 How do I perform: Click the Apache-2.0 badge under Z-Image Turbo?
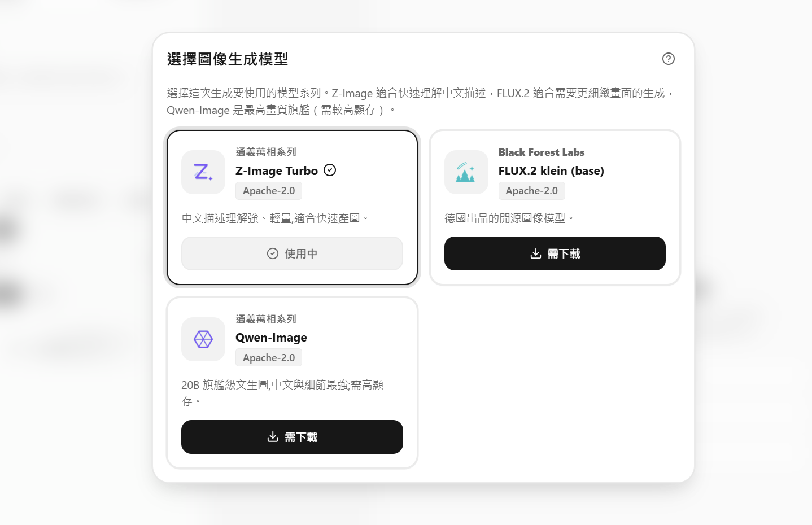point(269,191)
